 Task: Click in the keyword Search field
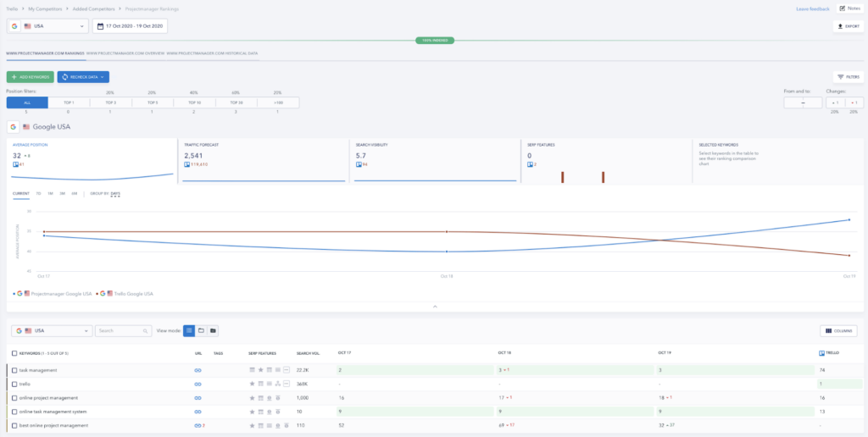(124, 331)
